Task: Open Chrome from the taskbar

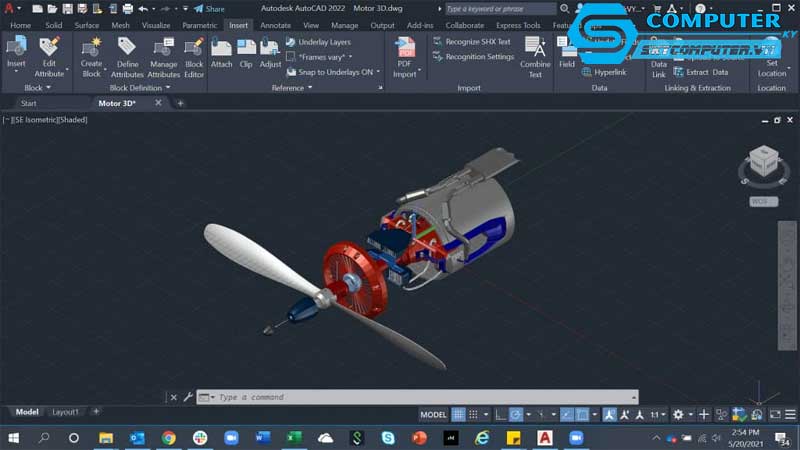Action: (168, 438)
